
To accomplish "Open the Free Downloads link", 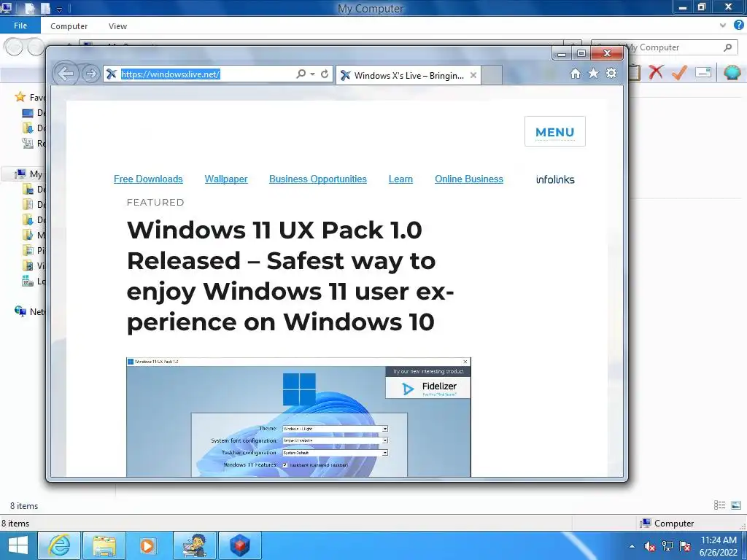I will (148, 179).
